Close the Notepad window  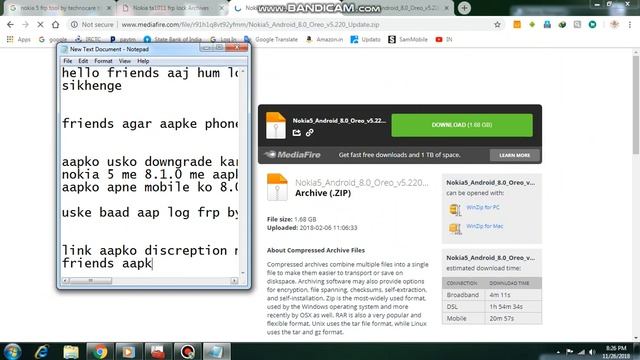point(236,48)
